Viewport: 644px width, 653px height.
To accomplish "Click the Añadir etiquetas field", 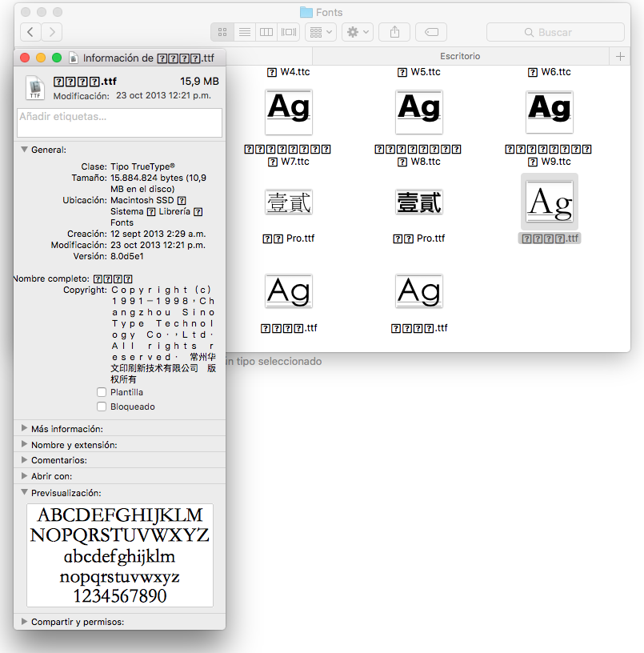I will (x=118, y=122).
